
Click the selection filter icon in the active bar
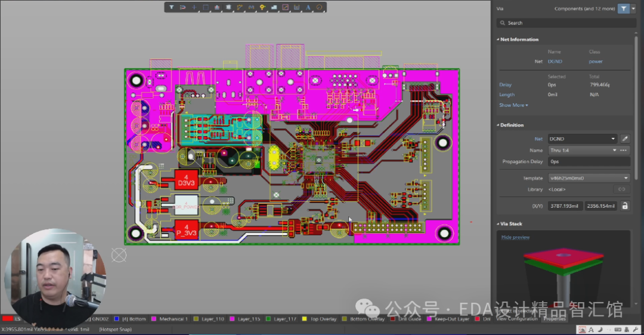tap(171, 7)
